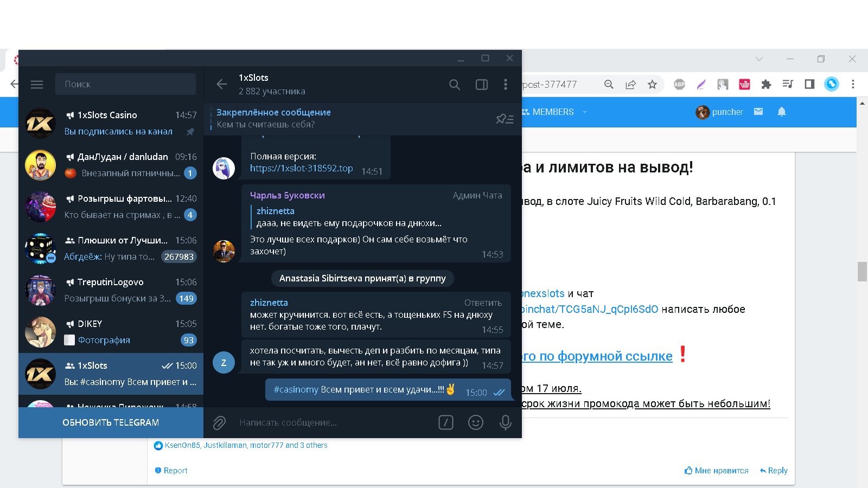868x488 pixels.
Task: Click browser page scrollbar thumb
Action: [862, 271]
